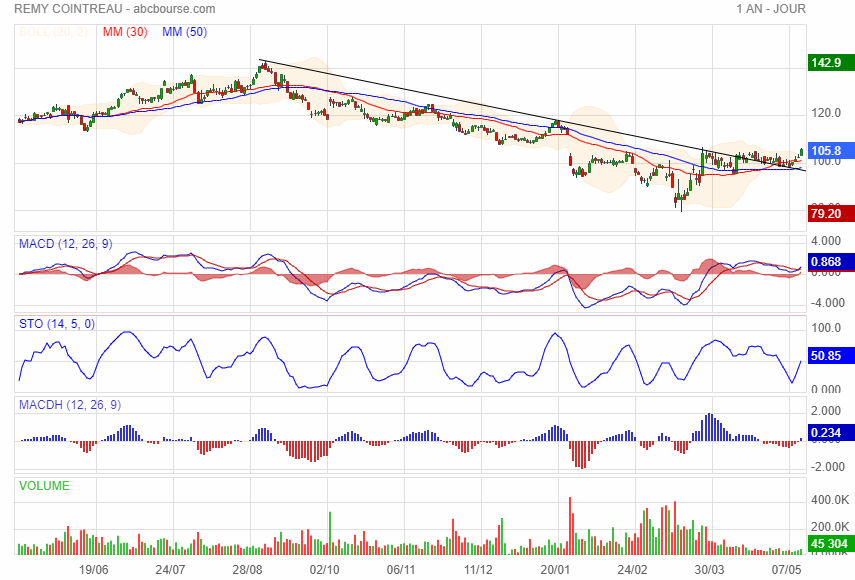Click the MACD (12, 26, 9) panel label
Image resolution: width=855 pixels, height=580 pixels.
point(65,244)
